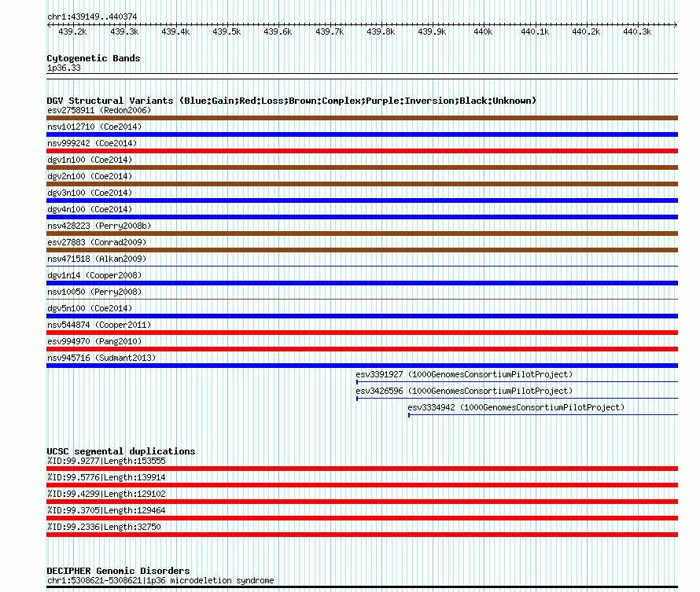The image size is (700, 592).
Task: Click dgv1n14 (Cooper2008) variant label
Action: coord(94,275)
